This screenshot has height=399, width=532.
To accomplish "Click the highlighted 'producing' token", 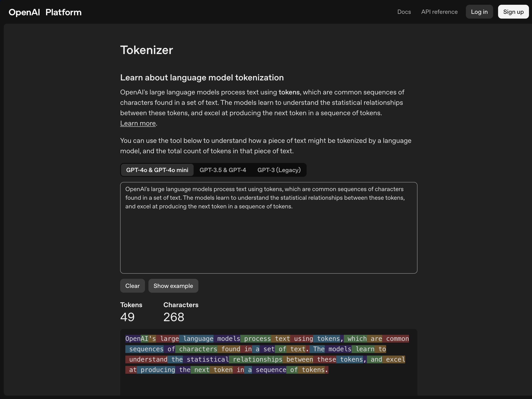I will pos(156,370).
